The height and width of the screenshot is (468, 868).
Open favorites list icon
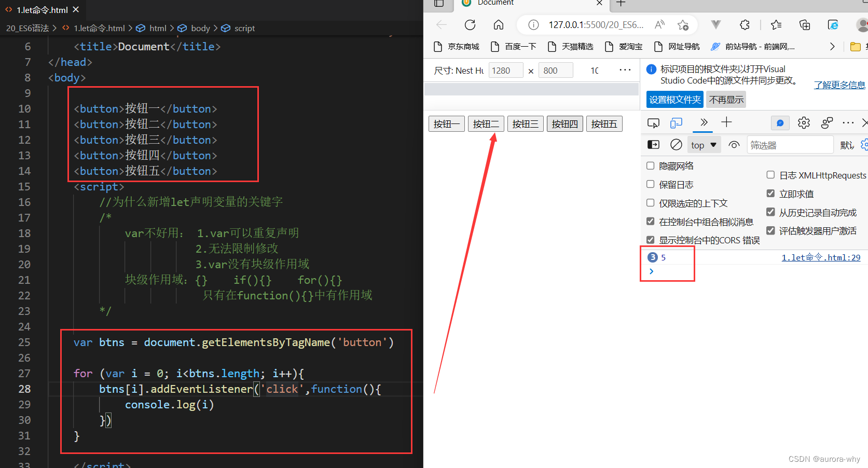point(776,24)
